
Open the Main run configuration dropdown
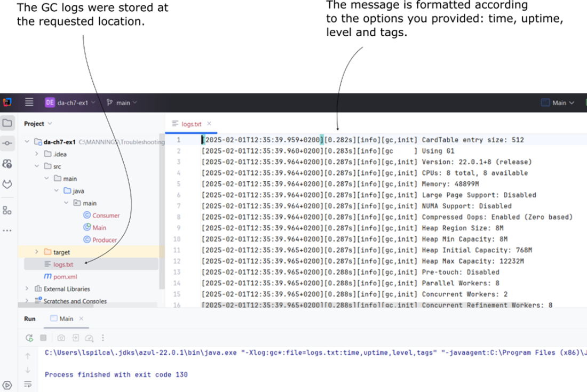pyautogui.click(x=558, y=102)
